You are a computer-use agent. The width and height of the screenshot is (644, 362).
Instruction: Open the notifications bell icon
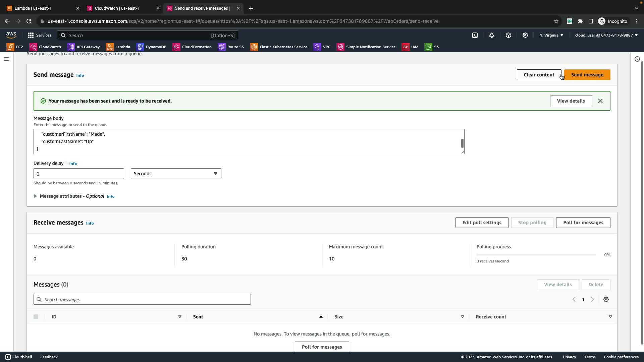492,35
